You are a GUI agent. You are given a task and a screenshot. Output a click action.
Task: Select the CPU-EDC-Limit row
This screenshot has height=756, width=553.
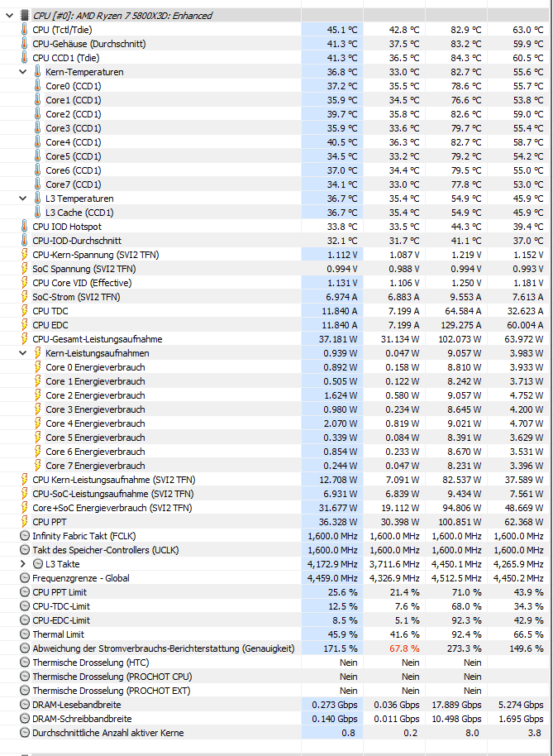click(276, 620)
